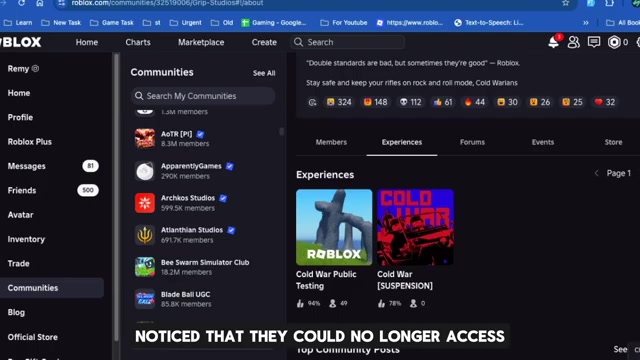This screenshot has width=640, height=360.
Task: Open the ApparentlyGames community icon
Action: click(x=145, y=171)
